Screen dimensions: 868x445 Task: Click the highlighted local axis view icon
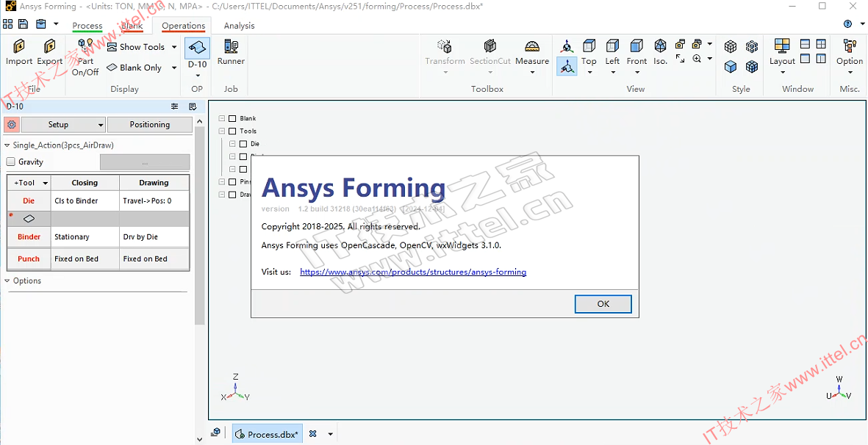pyautogui.click(x=567, y=66)
